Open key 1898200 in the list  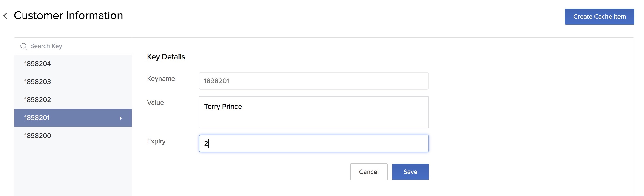tap(38, 136)
